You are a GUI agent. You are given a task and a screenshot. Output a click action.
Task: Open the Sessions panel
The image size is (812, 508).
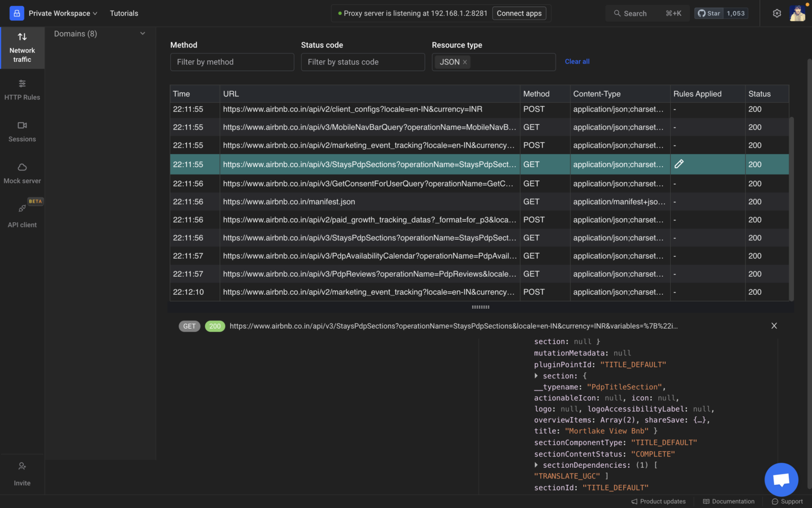[x=22, y=132]
